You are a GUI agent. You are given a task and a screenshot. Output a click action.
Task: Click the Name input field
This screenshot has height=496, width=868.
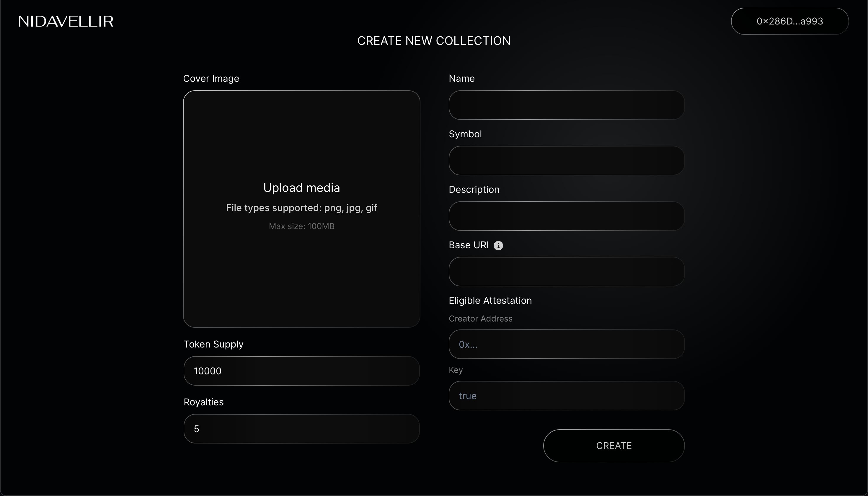tap(566, 105)
